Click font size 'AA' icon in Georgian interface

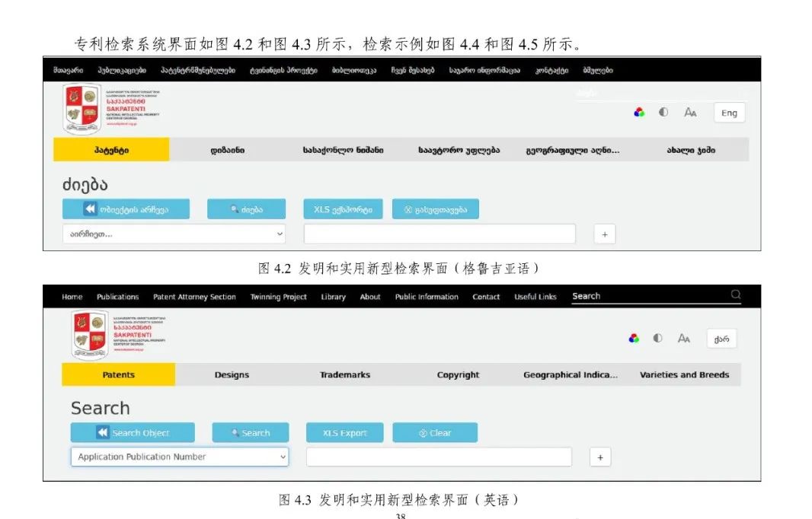[690, 113]
